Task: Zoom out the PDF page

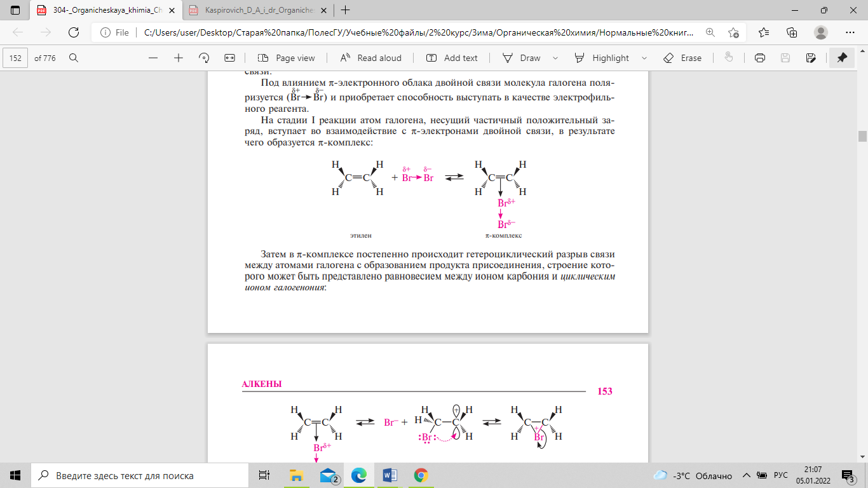Action: point(153,58)
